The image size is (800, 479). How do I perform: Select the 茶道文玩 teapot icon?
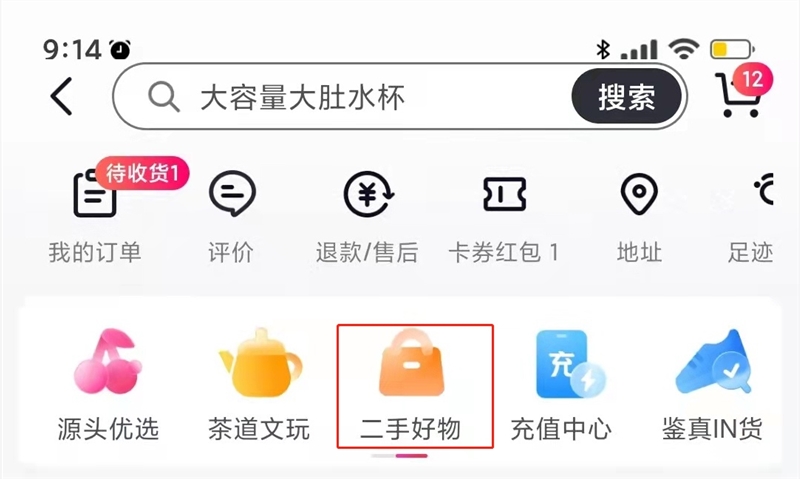pos(260,363)
